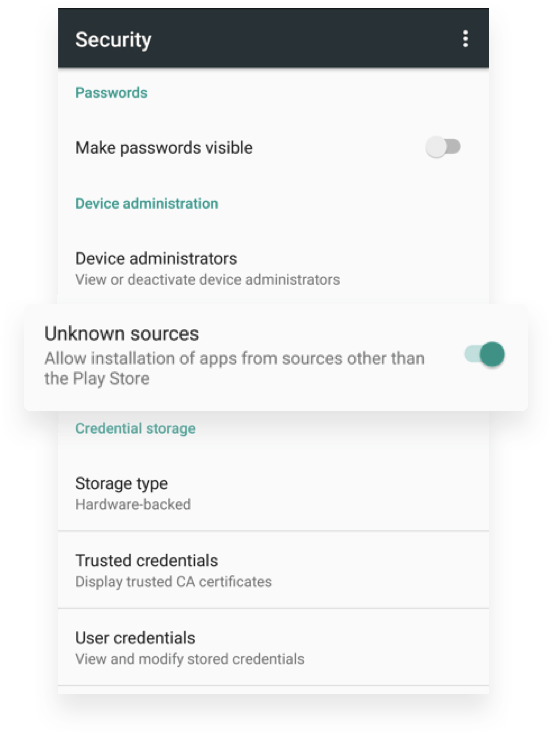
Task: Enable the Make passwords visible switch
Action: tap(443, 147)
